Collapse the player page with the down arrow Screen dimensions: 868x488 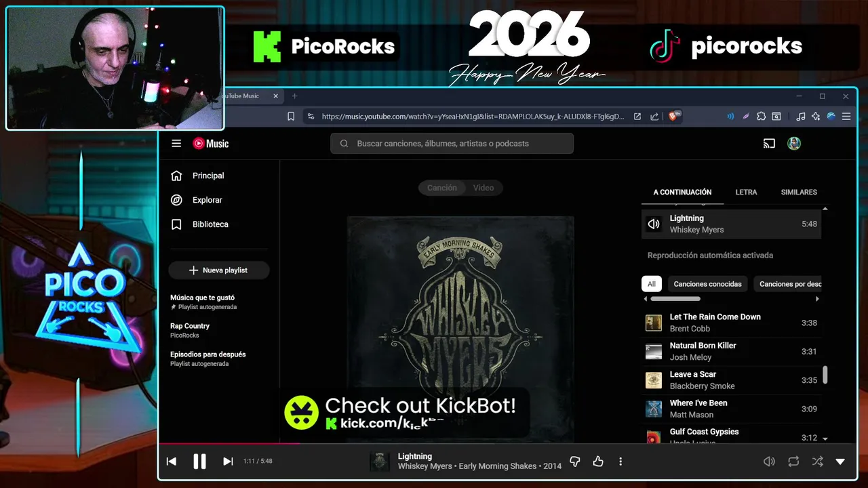click(840, 462)
